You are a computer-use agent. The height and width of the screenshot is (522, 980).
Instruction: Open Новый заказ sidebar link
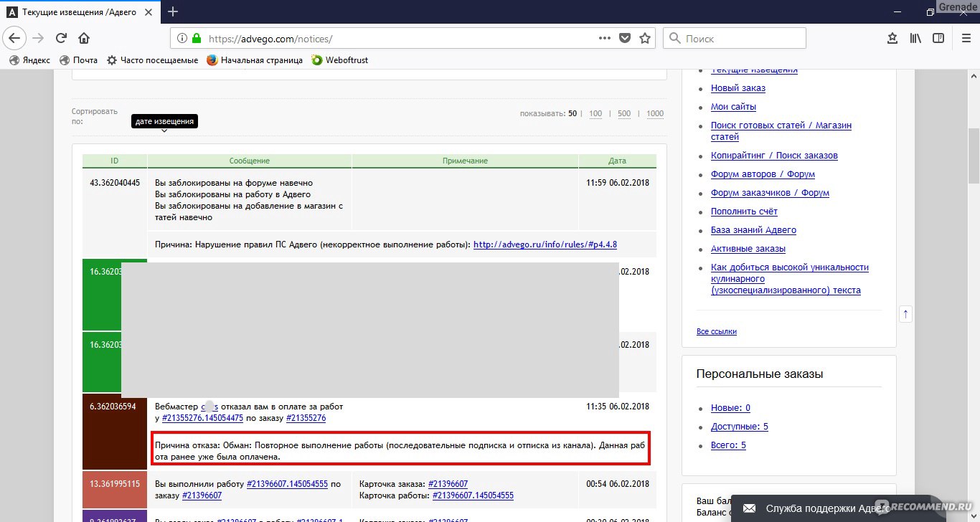point(738,88)
